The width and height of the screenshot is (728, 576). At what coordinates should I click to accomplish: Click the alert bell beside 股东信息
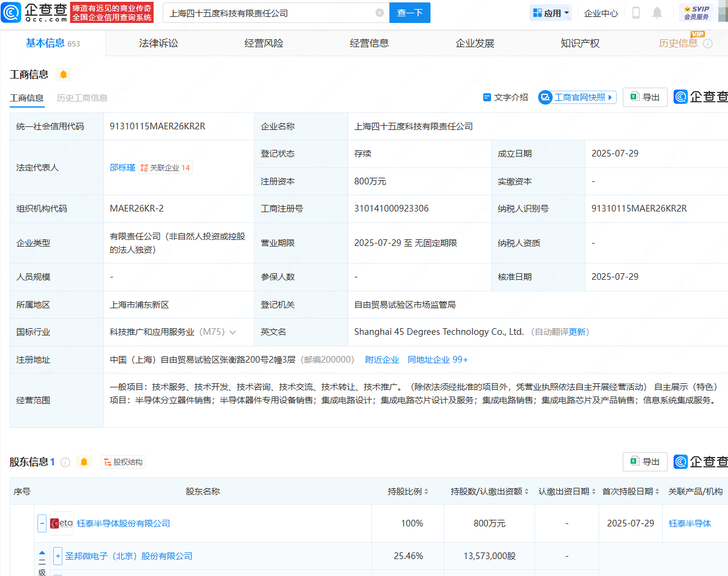(84, 462)
